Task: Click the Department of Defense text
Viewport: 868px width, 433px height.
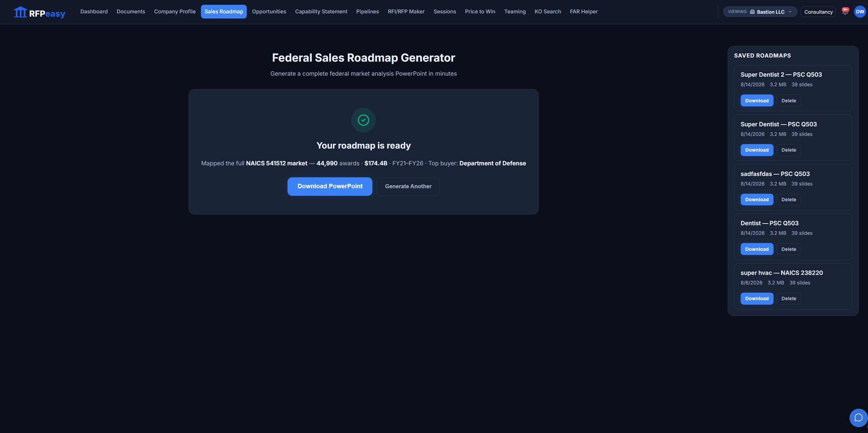Action: 493,163
